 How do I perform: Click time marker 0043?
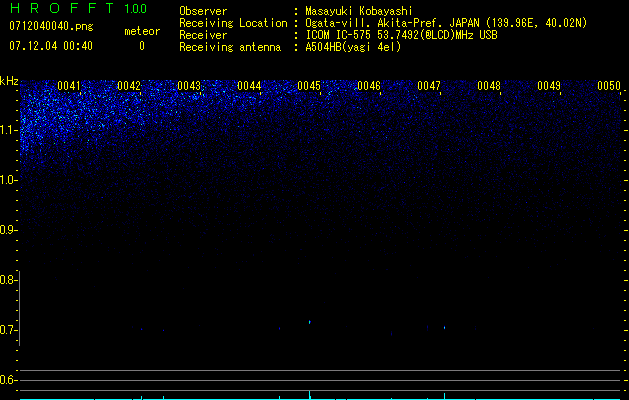189,85
